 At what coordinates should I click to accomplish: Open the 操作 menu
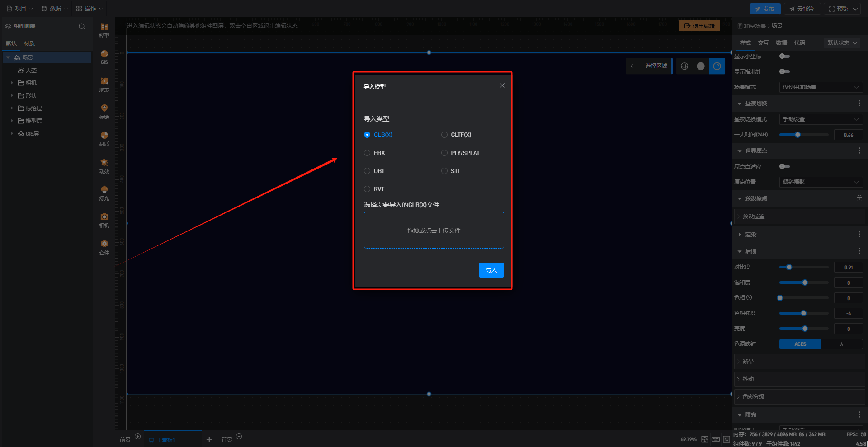point(90,9)
